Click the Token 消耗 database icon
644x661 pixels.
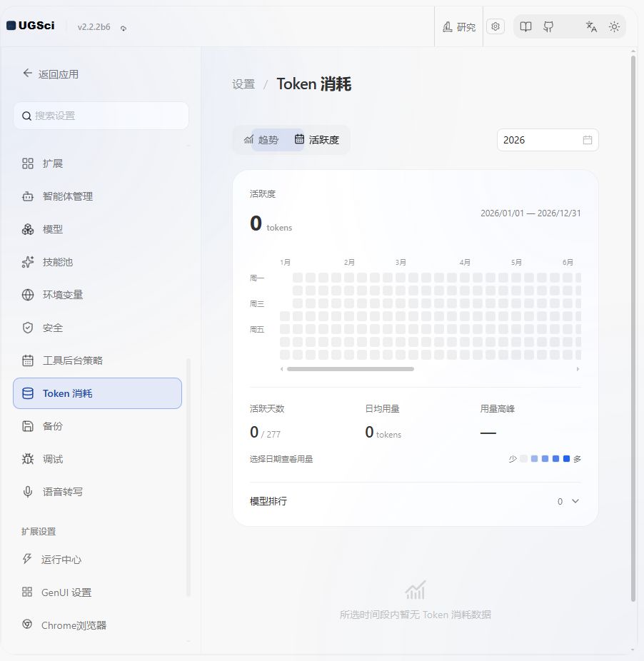pyautogui.click(x=28, y=393)
